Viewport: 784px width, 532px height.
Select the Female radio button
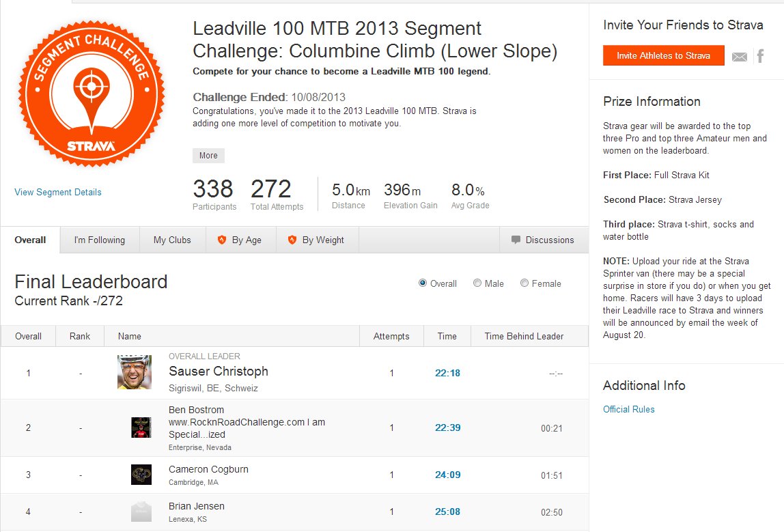525,283
